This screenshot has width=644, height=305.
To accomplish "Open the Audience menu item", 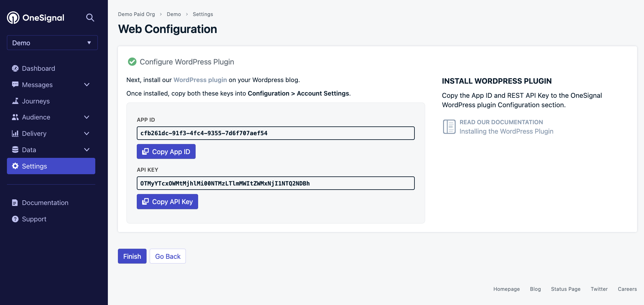I will click(x=36, y=117).
